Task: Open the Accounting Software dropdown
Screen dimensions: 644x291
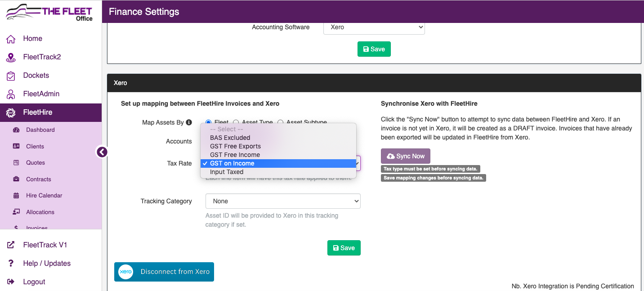Action: click(x=374, y=27)
